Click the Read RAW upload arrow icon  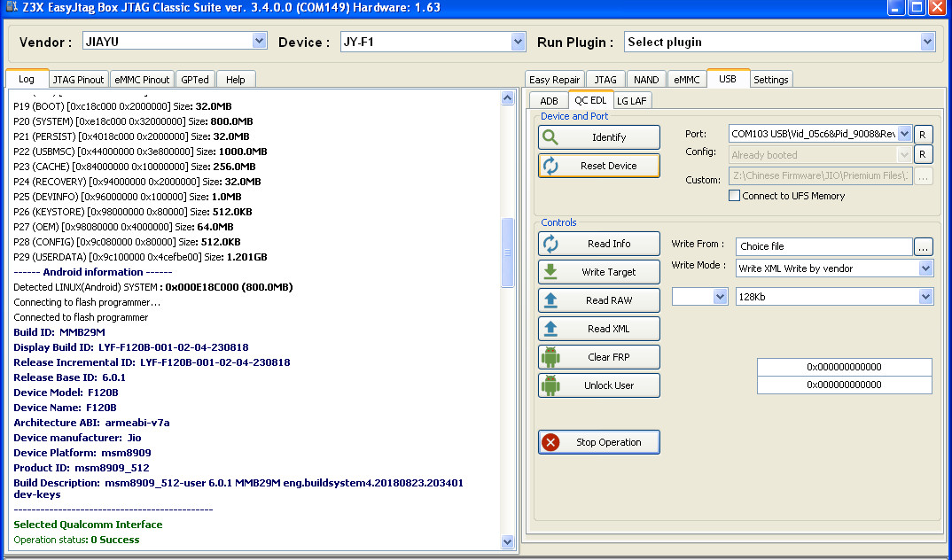550,300
